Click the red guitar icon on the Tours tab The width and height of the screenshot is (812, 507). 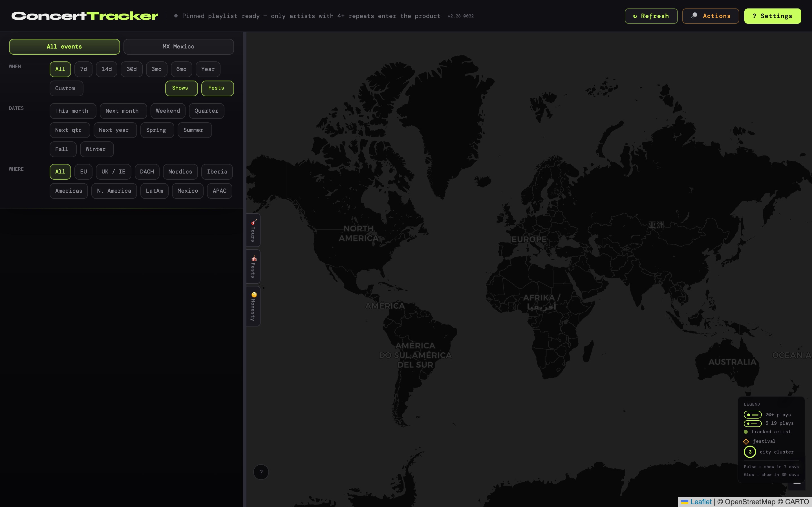253,222
